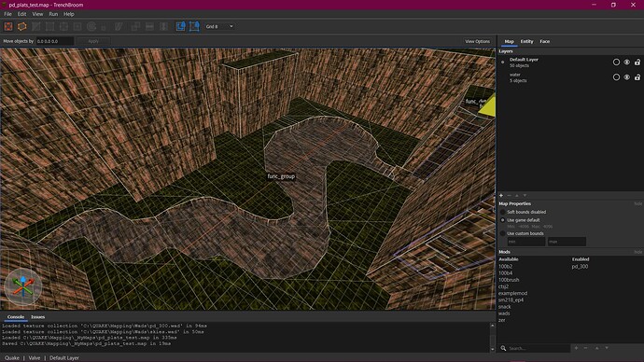This screenshot has width=644, height=362.
Task: Click the Duplicate objects toolbar icon
Action: tap(135, 27)
